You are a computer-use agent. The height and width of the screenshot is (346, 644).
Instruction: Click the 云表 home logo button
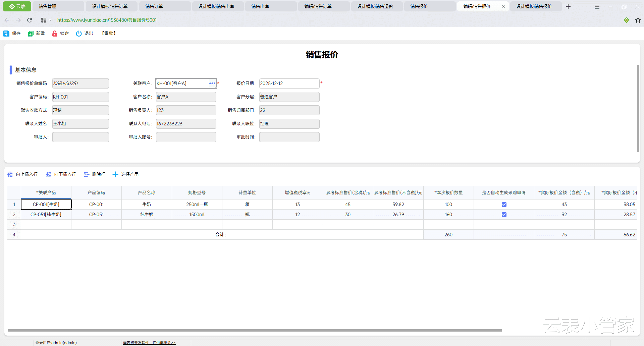[17, 6]
